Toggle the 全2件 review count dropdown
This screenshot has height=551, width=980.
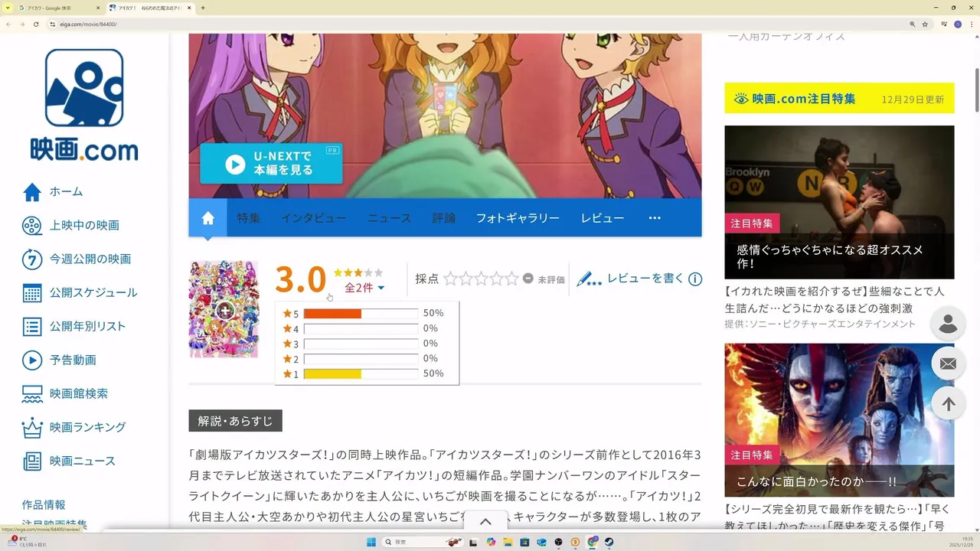(364, 288)
